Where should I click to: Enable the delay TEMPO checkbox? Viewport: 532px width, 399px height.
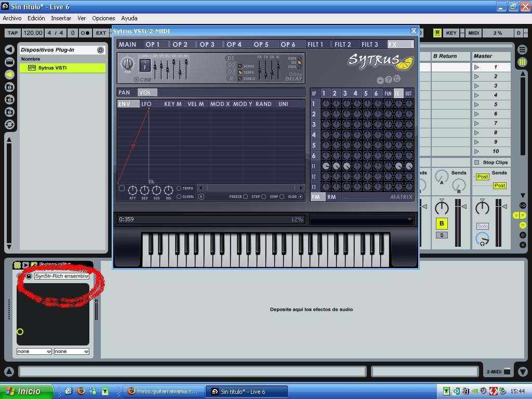click(240, 72)
